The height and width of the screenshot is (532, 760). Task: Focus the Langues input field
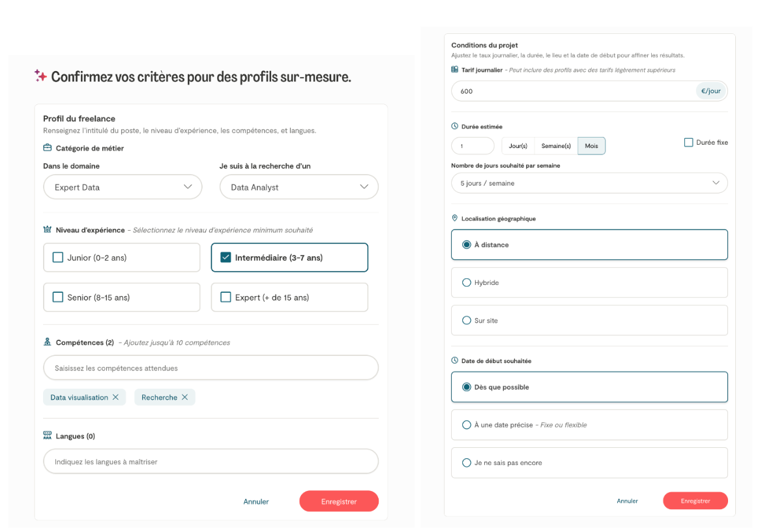point(211,462)
